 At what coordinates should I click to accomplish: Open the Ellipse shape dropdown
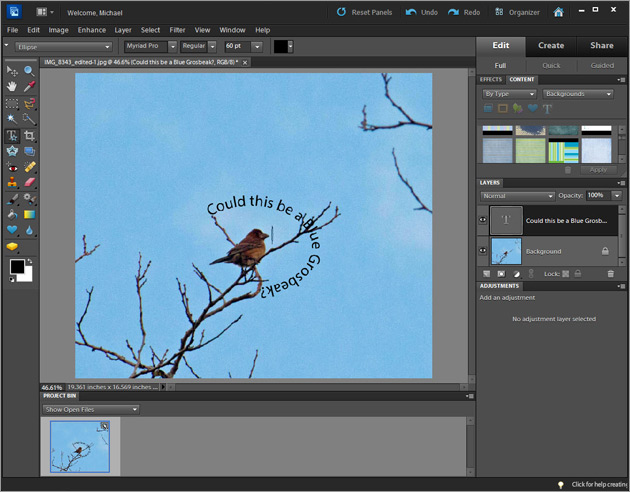63,47
